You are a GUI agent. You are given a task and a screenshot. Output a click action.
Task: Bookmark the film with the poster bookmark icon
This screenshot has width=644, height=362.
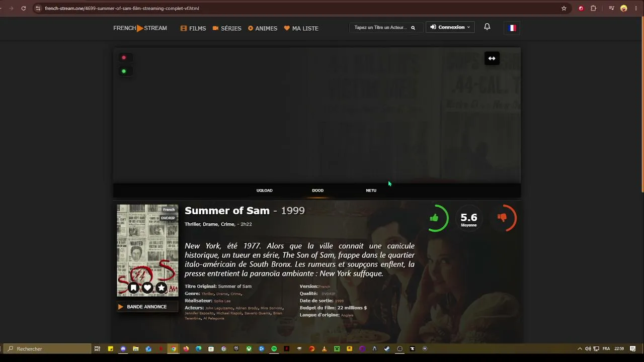[x=133, y=288]
